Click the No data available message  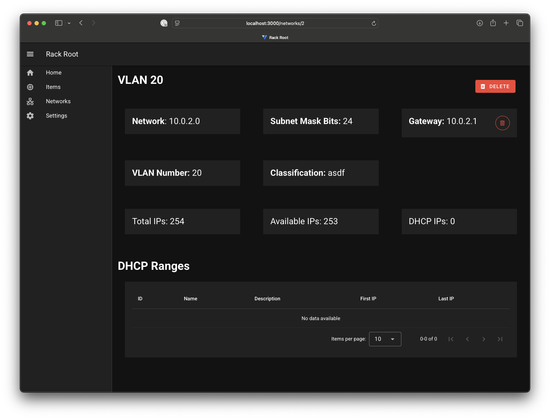[321, 318]
